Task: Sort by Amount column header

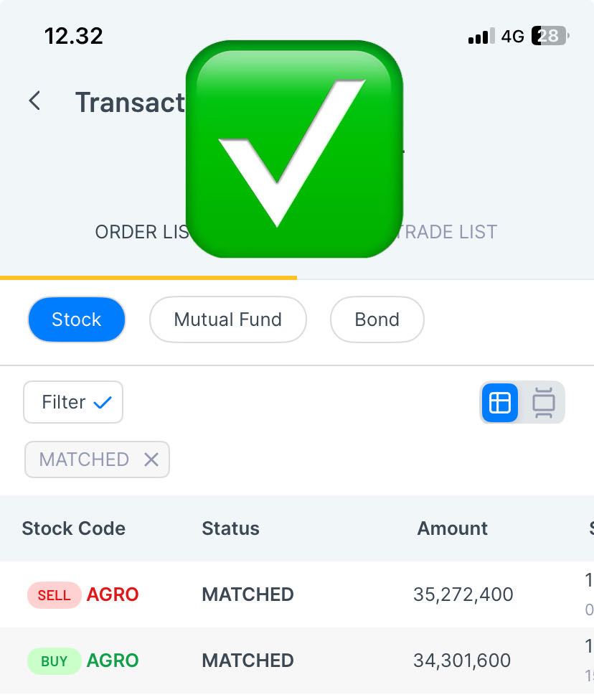Action: [452, 528]
